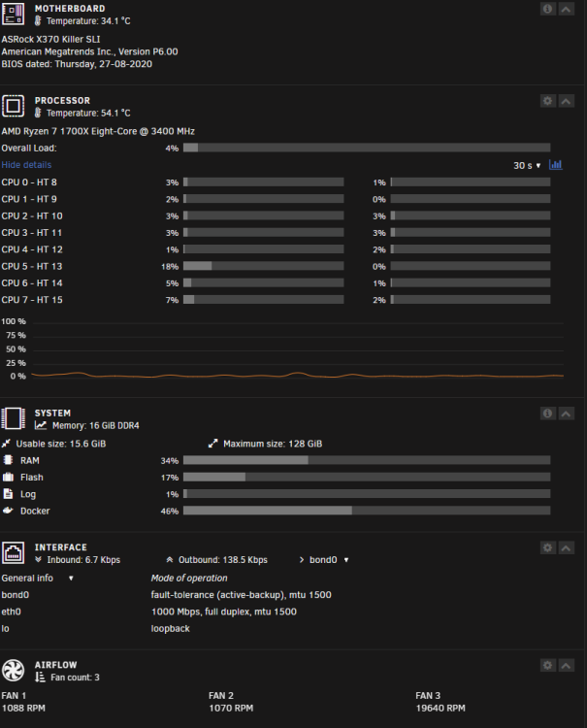Open the 30 s interval dropdown
This screenshot has width=587, height=728.
click(527, 165)
